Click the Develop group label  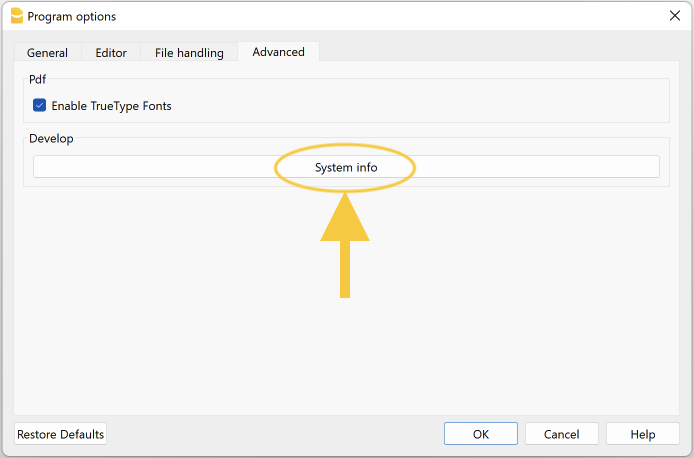(x=52, y=138)
